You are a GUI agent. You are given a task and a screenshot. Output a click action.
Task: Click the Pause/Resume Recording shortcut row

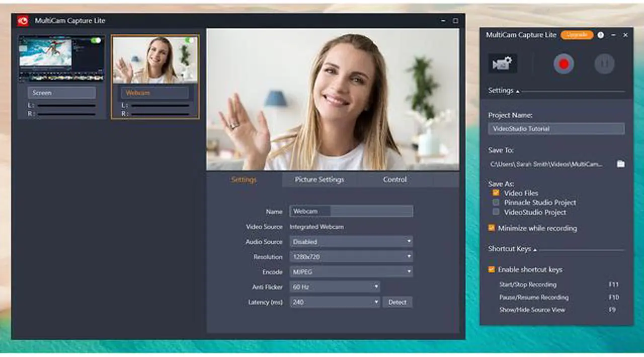coord(559,297)
